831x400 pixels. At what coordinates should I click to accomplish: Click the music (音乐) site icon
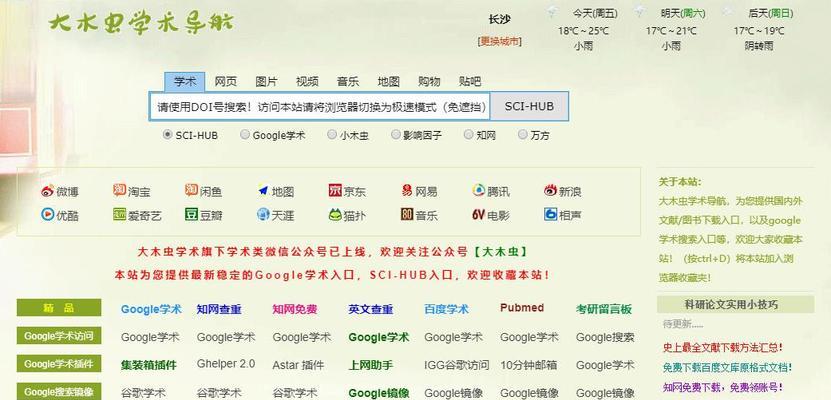click(x=407, y=215)
